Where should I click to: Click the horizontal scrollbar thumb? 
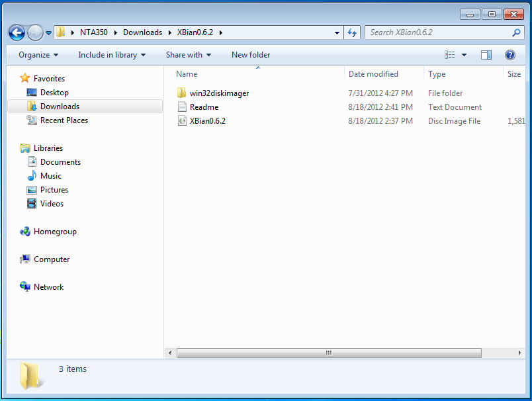pos(329,353)
